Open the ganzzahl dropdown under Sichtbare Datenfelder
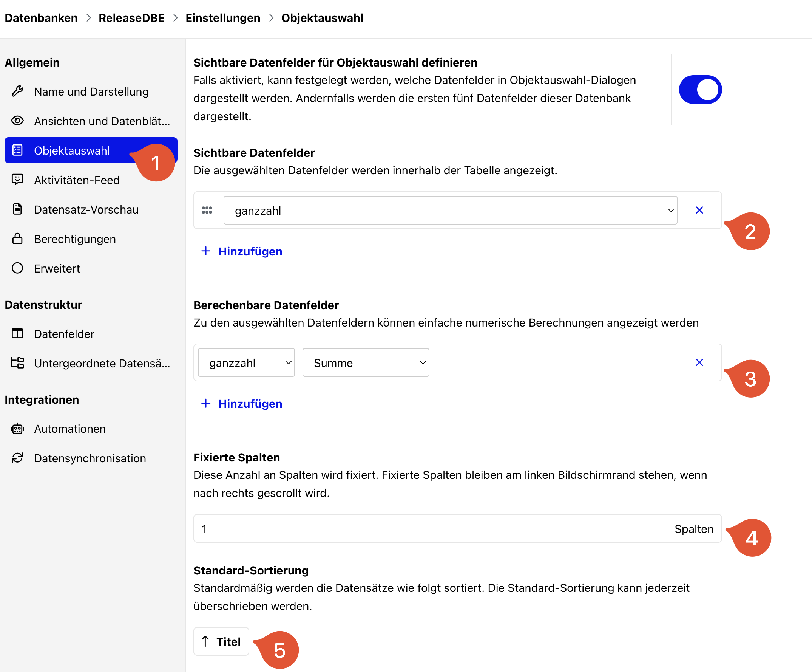The width and height of the screenshot is (812, 672). tap(450, 210)
